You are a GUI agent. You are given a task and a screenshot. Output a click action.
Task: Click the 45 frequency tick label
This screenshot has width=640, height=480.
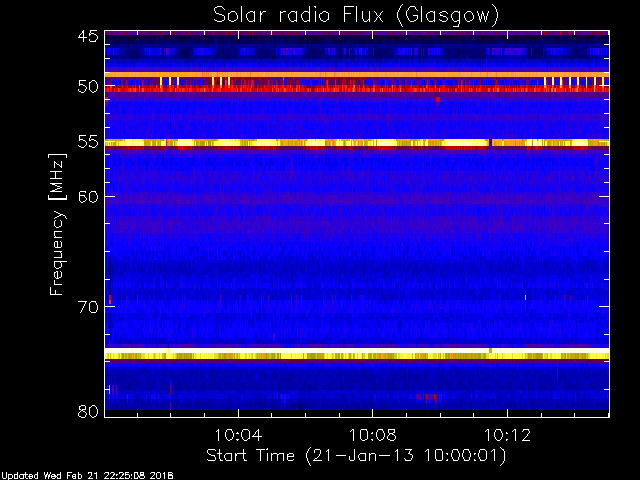tap(88, 37)
